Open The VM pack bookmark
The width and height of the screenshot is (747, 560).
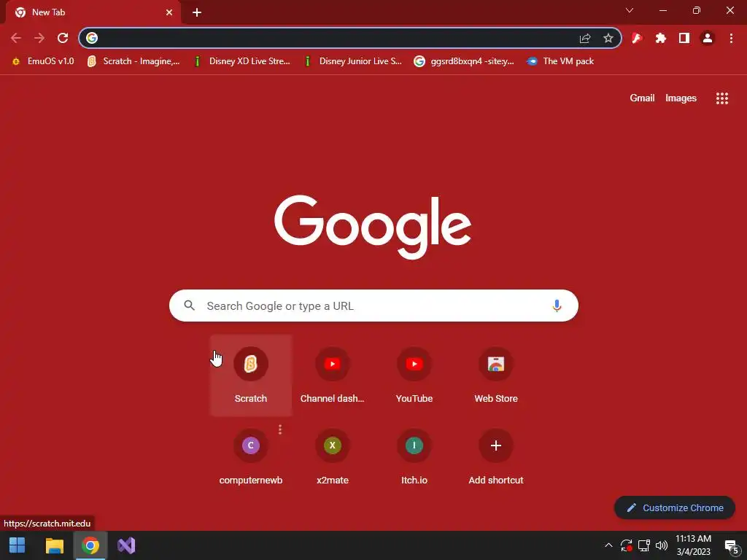pos(560,61)
